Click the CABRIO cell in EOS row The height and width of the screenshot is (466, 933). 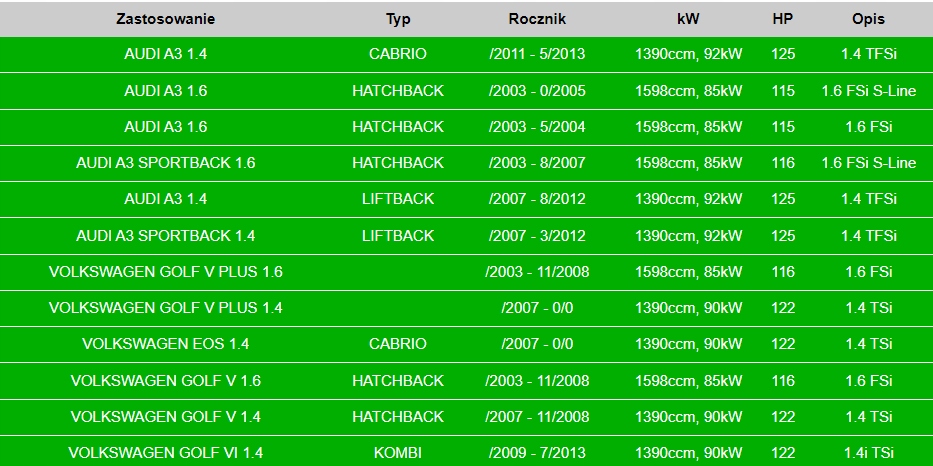(397, 344)
